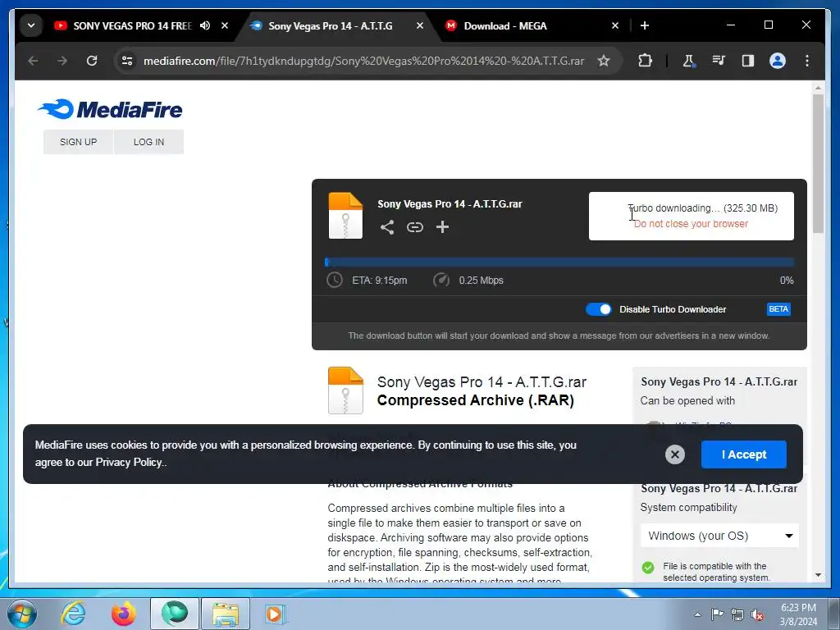Image resolution: width=840 pixels, height=630 pixels.
Task: Click the green compatibility checkmark icon
Action: (648, 568)
